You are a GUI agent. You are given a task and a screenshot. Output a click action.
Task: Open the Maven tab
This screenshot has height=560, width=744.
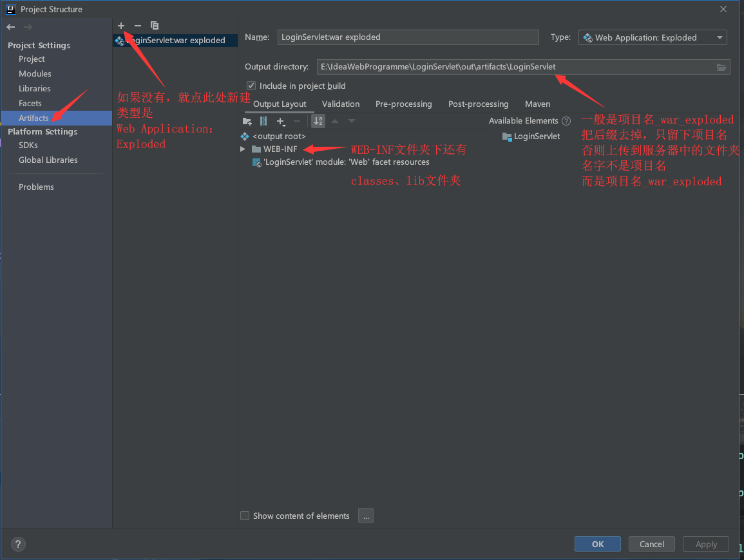[538, 104]
